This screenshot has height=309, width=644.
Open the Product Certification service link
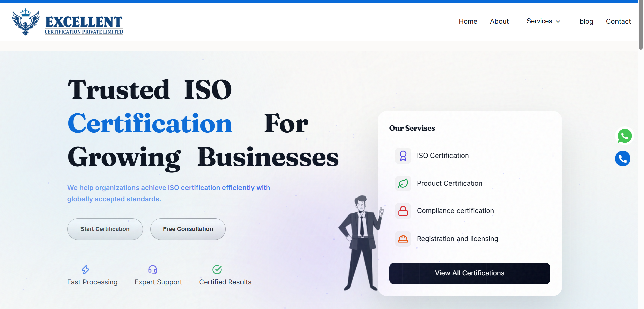coord(449,183)
